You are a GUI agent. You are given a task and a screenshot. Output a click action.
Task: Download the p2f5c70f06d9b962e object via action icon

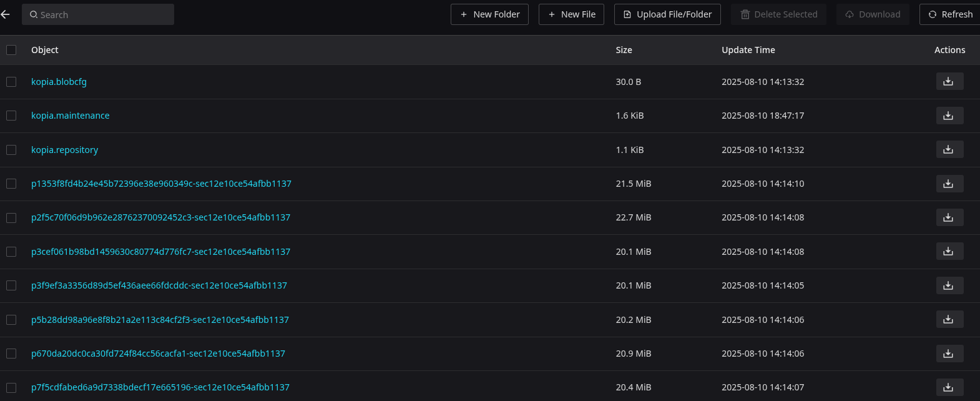point(949,217)
